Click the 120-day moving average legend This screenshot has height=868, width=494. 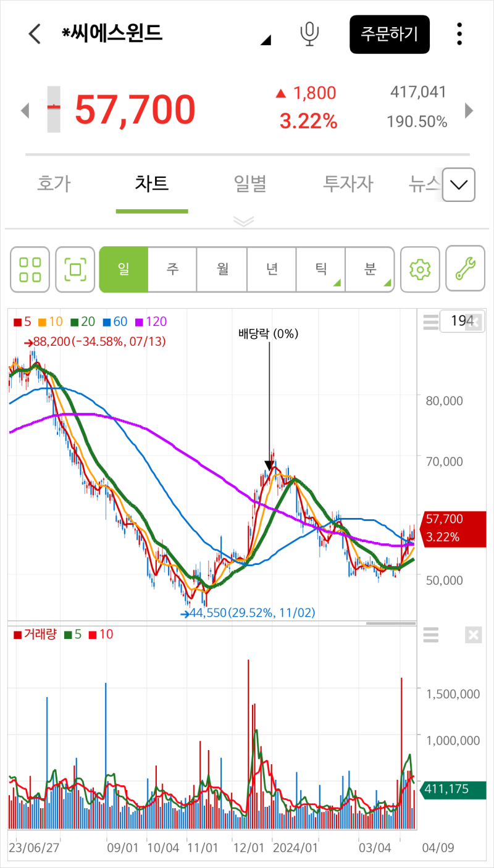tap(151, 322)
